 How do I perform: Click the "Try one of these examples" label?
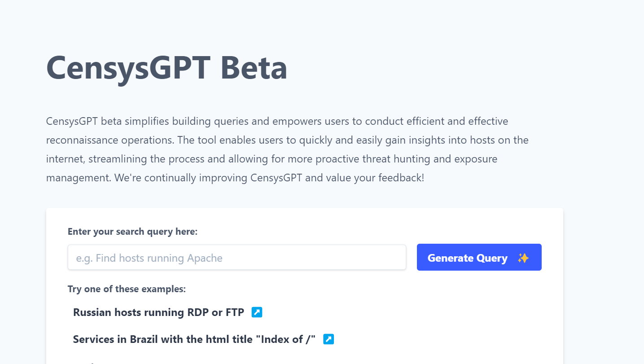click(127, 289)
